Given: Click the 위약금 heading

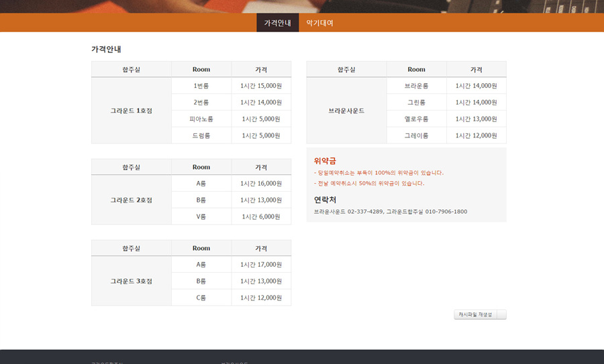Looking at the screenshot, I should click(325, 161).
